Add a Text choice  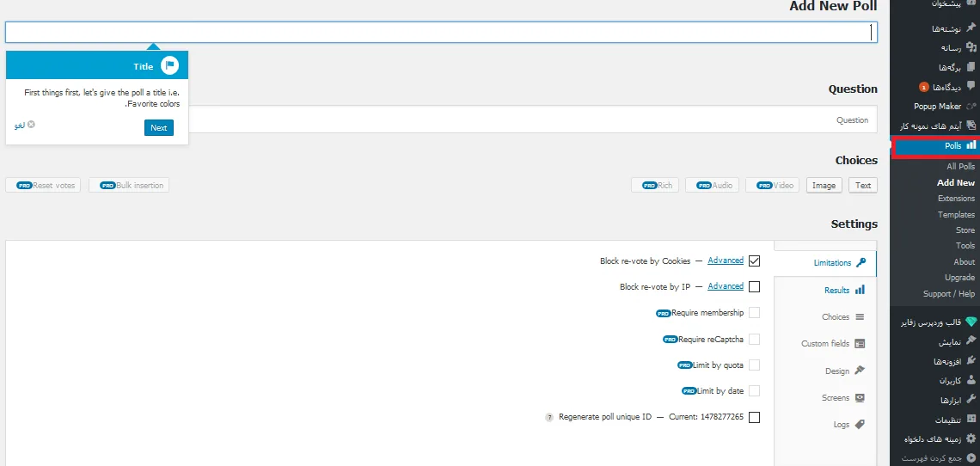click(x=863, y=185)
